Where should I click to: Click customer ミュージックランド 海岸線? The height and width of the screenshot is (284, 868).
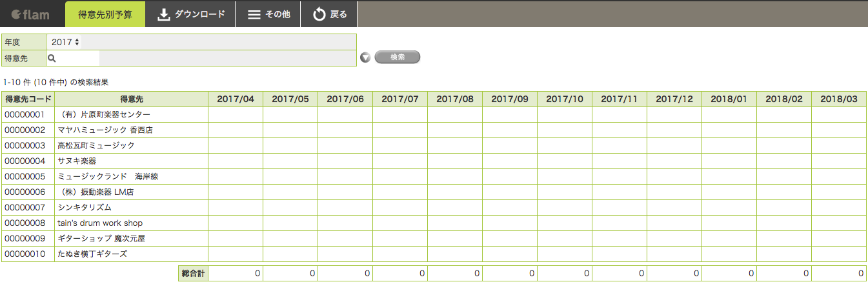108,177
